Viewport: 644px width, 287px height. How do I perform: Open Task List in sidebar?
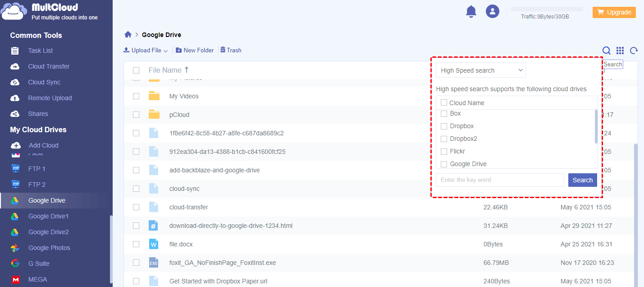pos(41,51)
